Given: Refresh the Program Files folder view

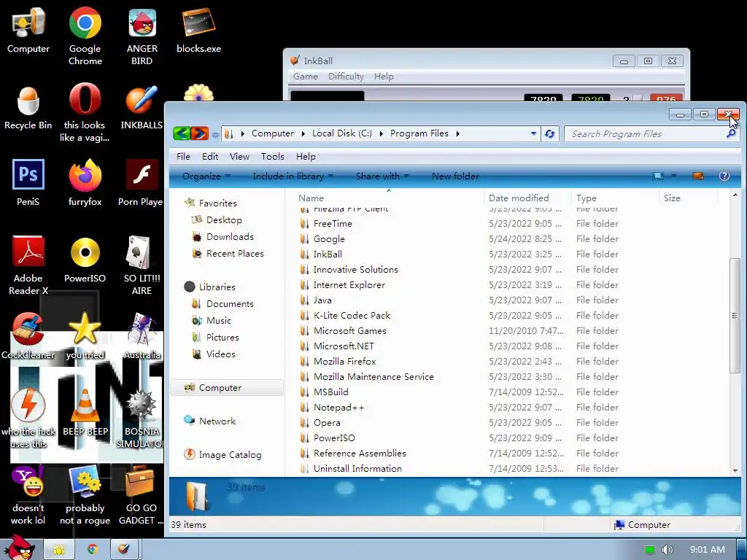Looking at the screenshot, I should tap(549, 134).
